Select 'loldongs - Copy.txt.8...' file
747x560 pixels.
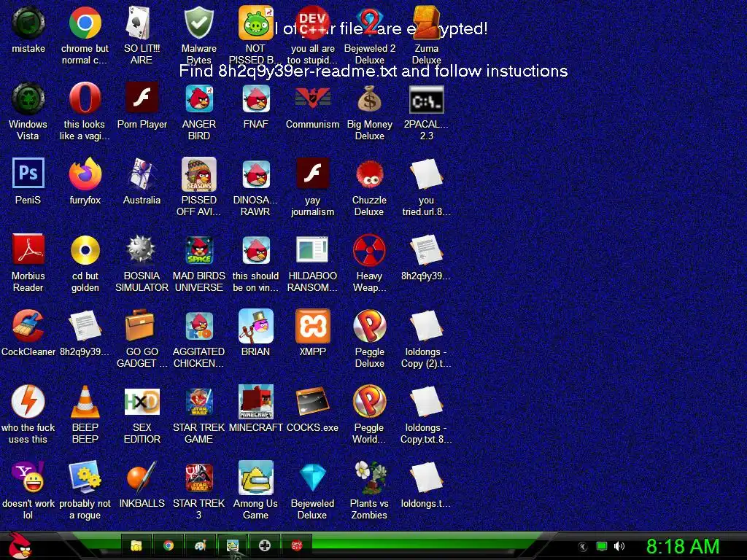[426, 402]
